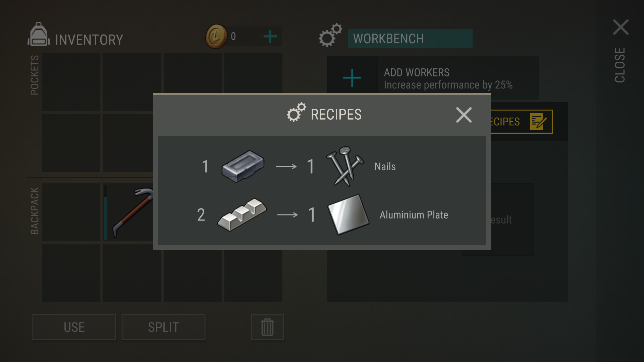This screenshot has width=644, height=362.
Task: Close the Recipes popup with the X
Action: [x=464, y=115]
